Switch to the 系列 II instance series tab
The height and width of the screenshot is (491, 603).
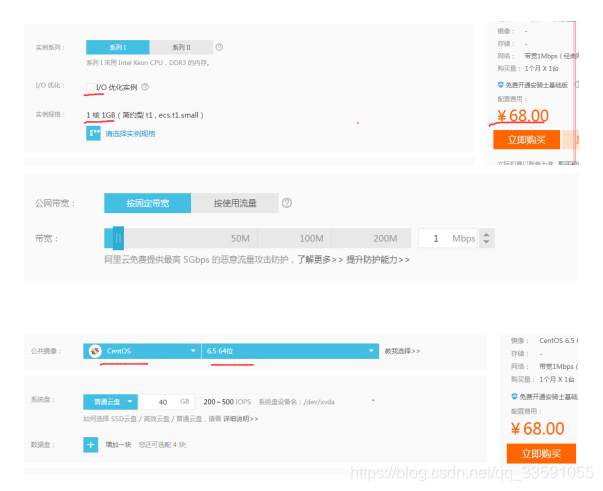coord(181,47)
